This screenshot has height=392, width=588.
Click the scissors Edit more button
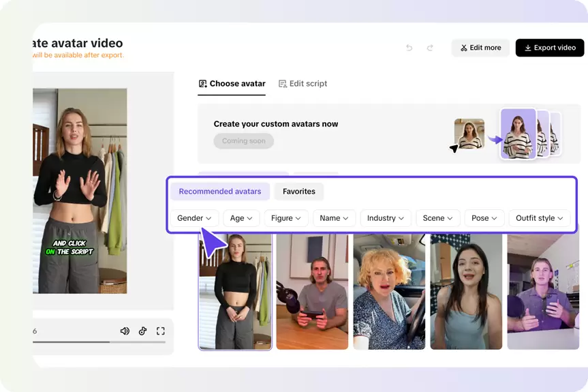coord(481,48)
